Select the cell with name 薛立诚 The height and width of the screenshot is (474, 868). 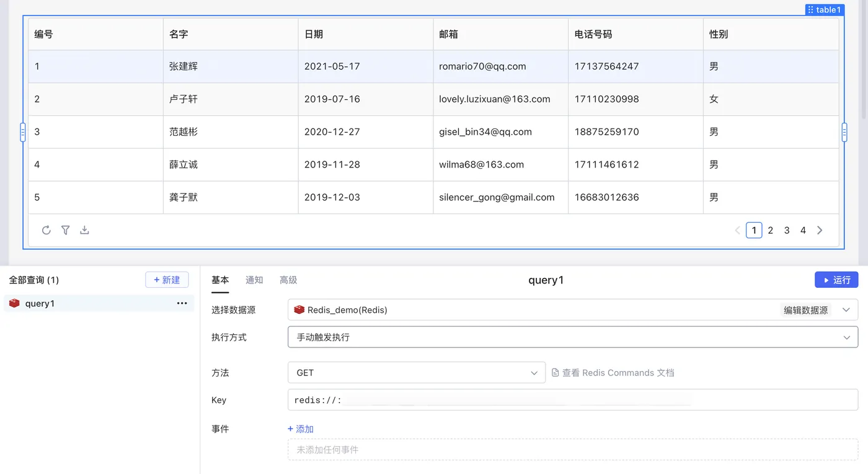click(x=231, y=165)
